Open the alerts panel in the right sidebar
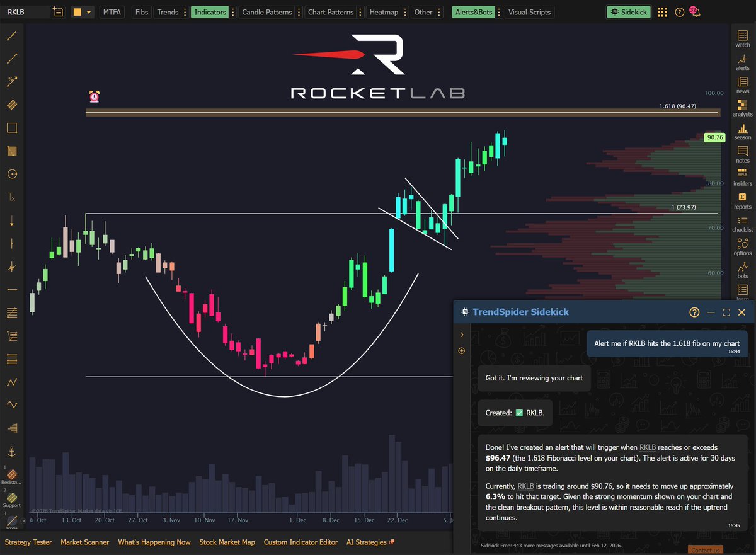Screen dimensions: 756x555 (742, 61)
